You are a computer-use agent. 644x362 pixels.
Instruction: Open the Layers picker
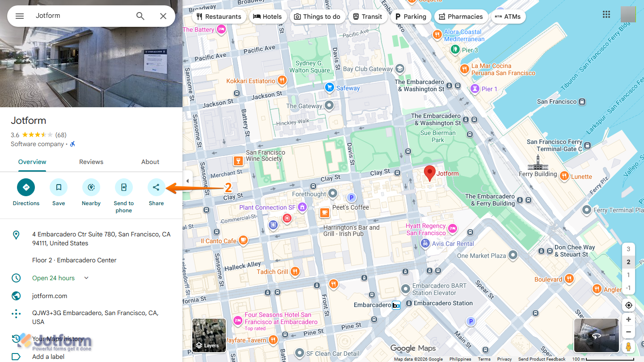(208, 335)
